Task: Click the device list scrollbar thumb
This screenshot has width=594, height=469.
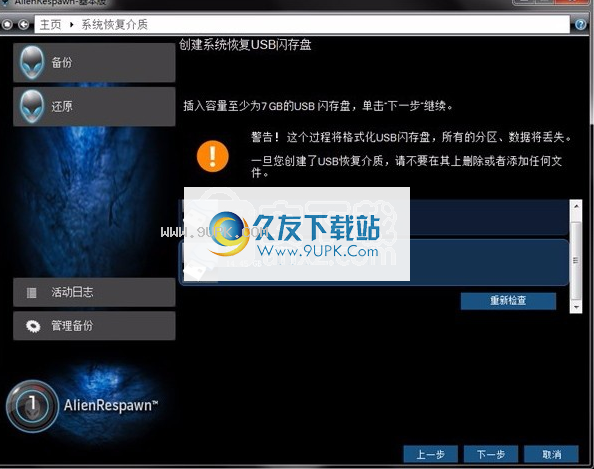Action: (576, 261)
